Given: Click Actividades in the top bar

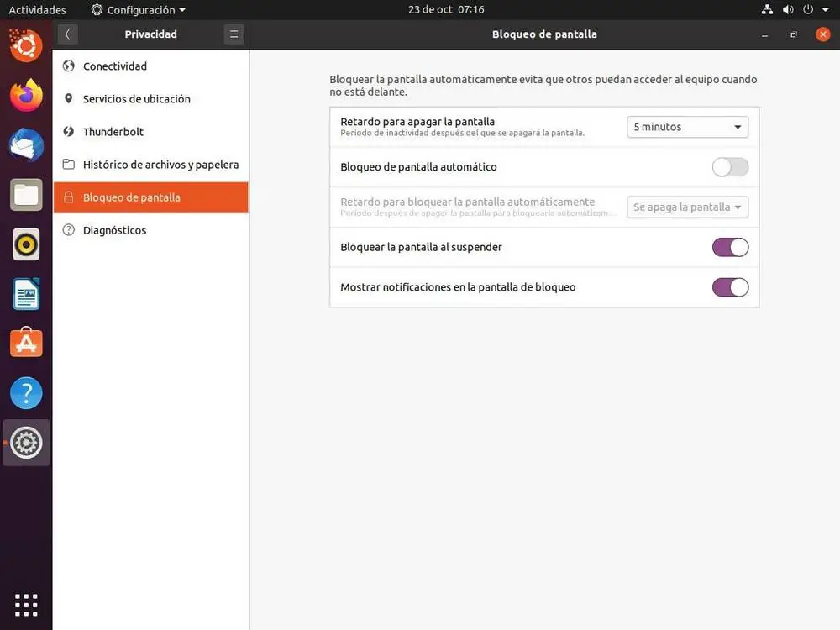Looking at the screenshot, I should click(x=38, y=9).
